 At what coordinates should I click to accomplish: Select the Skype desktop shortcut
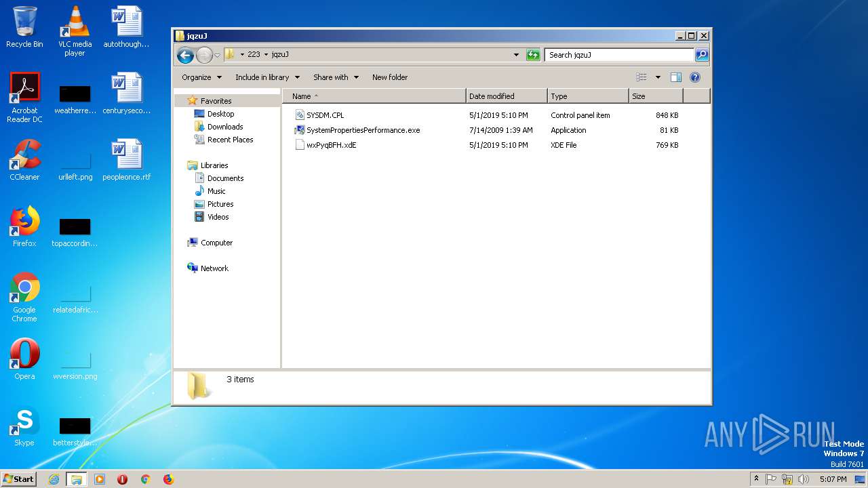click(24, 426)
